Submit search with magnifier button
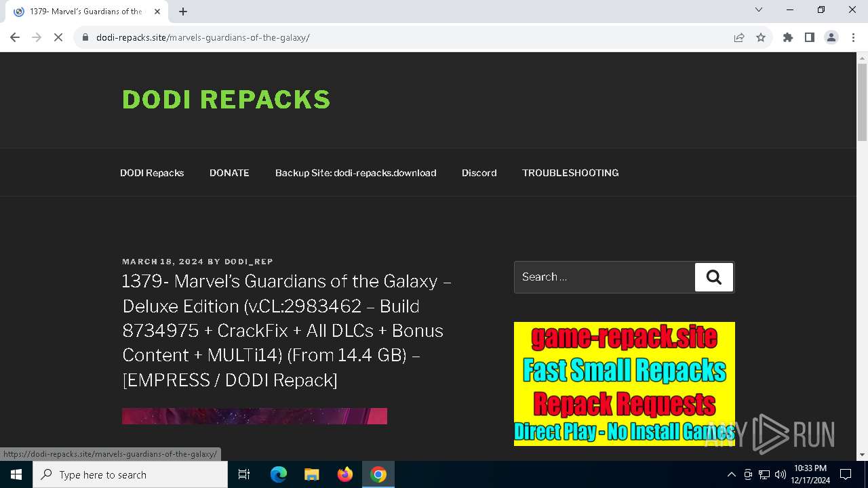 [x=714, y=277]
